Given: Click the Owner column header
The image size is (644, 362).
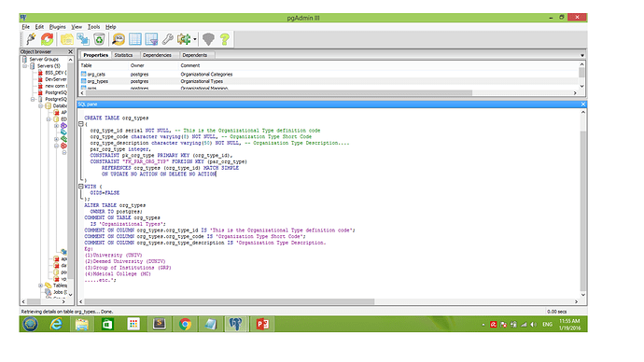Looking at the screenshot, I should tap(137, 65).
